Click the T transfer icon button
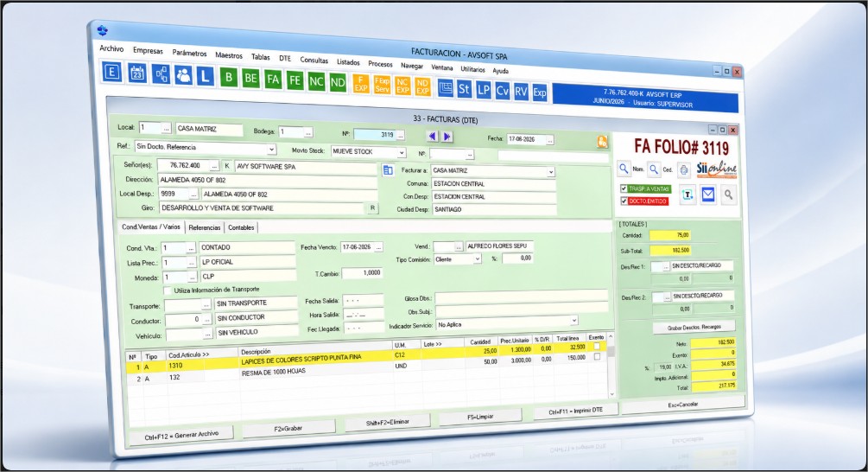 coord(687,194)
